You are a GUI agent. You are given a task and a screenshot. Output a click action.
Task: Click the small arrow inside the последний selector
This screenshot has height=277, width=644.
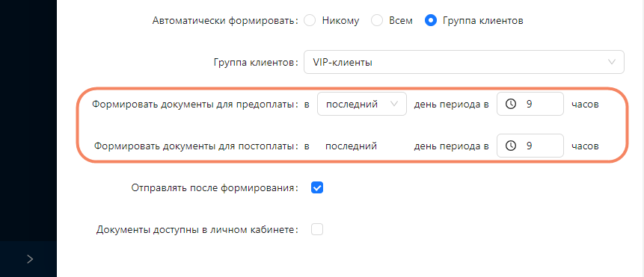coord(394,104)
